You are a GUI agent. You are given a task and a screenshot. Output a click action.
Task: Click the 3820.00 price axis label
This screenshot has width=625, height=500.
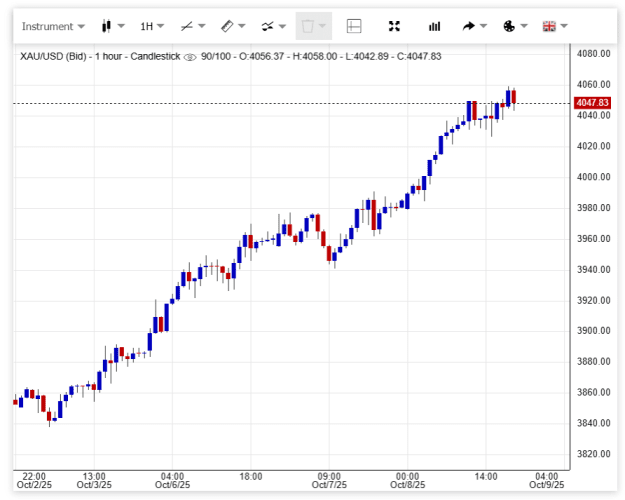click(x=594, y=454)
